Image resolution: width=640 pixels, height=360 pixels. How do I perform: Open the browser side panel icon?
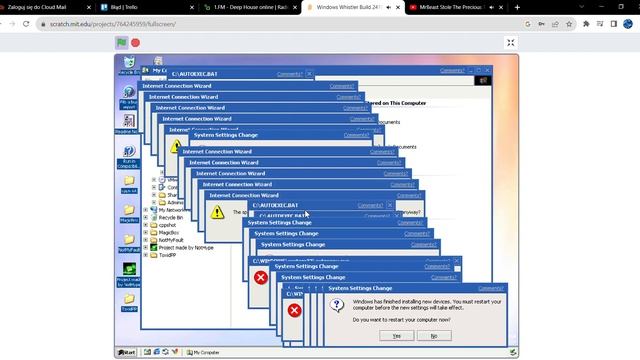(613, 24)
